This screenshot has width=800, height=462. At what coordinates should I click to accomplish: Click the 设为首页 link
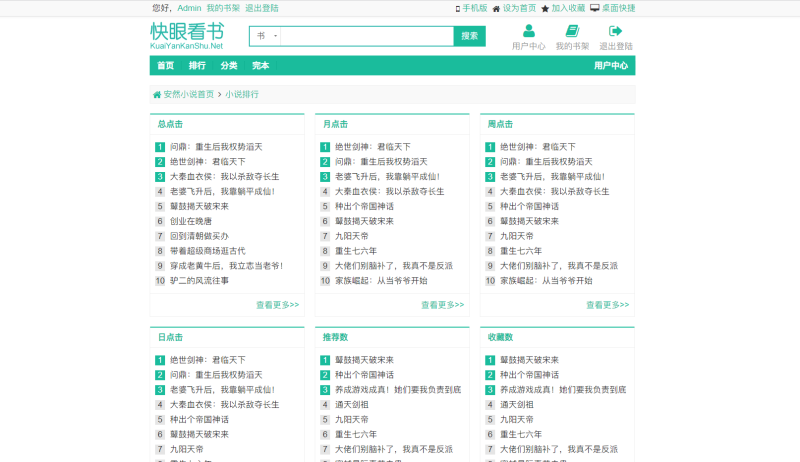point(519,8)
